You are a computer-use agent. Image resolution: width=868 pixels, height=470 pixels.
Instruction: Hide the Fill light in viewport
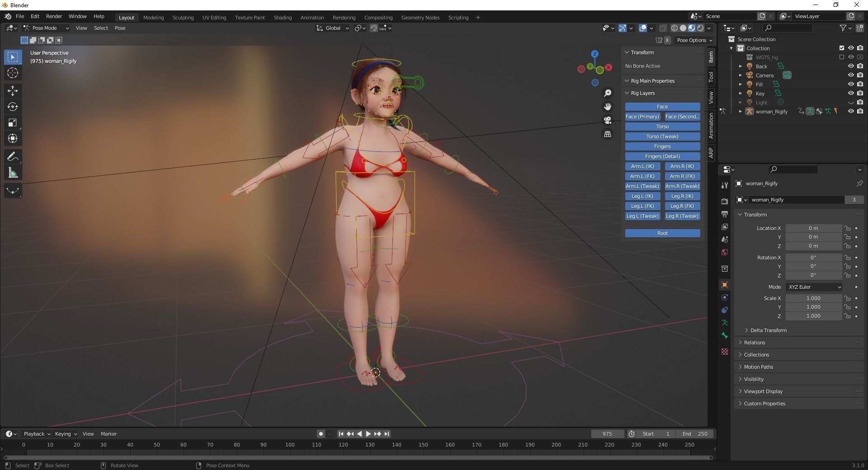[851, 85]
